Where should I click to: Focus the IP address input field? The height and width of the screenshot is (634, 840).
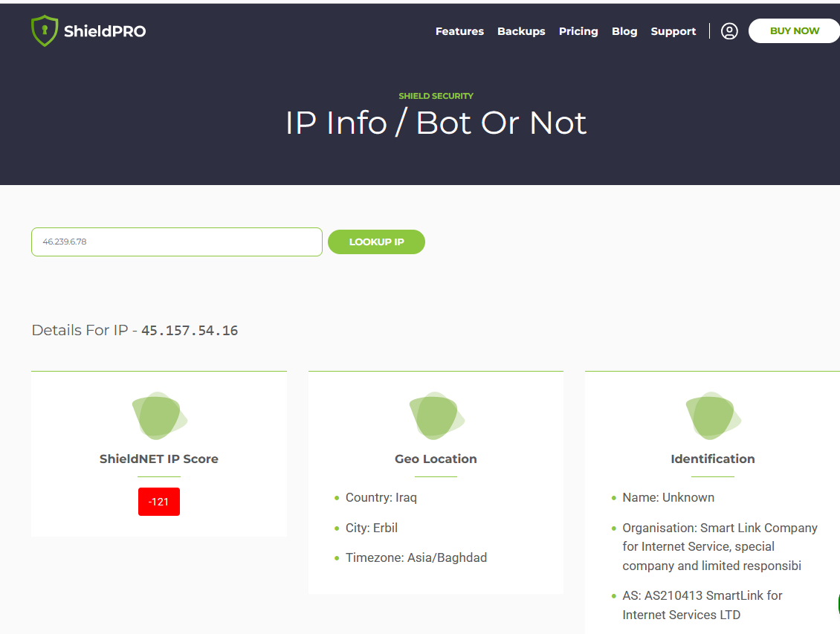177,242
